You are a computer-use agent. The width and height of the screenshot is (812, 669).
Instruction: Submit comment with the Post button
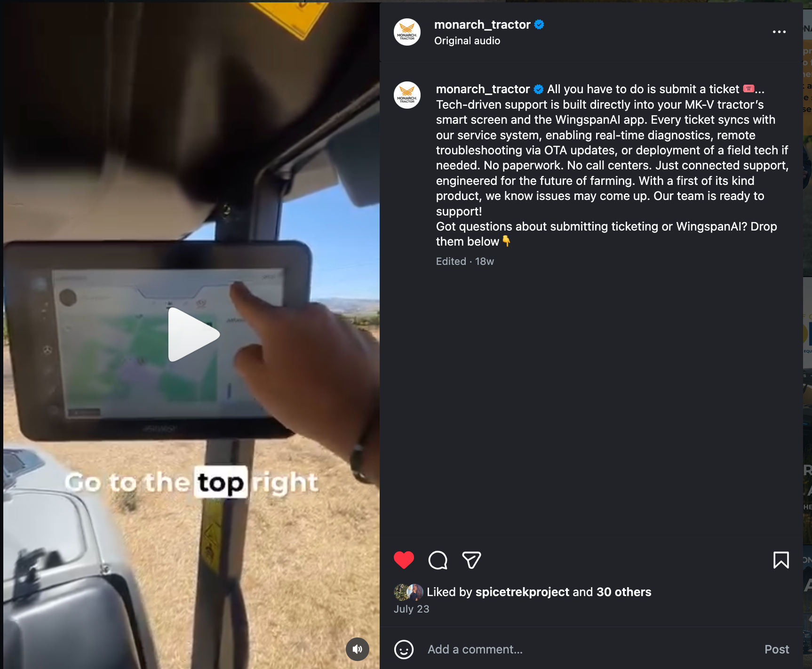(777, 649)
